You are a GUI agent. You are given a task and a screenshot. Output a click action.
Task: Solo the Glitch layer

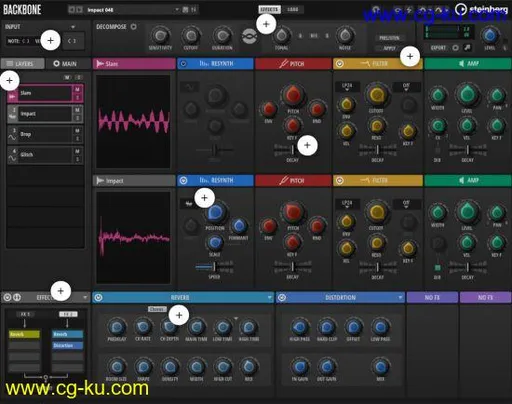(77, 159)
